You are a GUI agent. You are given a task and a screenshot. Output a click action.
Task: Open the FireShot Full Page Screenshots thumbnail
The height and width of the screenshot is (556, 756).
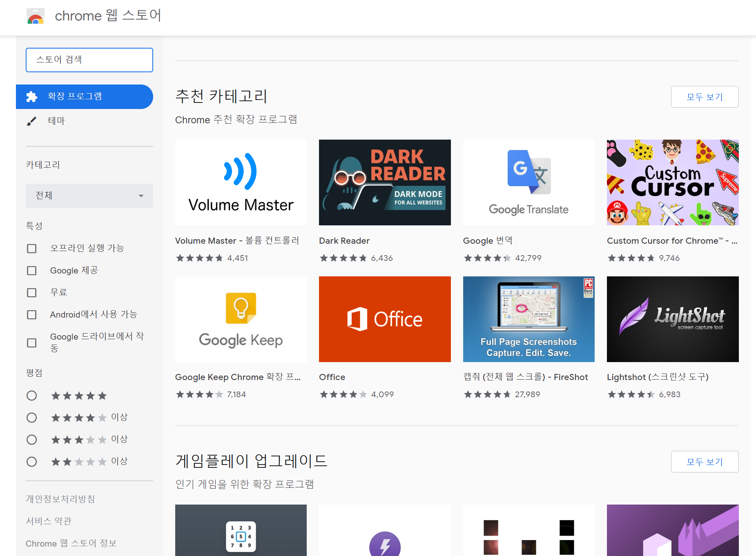point(529,319)
